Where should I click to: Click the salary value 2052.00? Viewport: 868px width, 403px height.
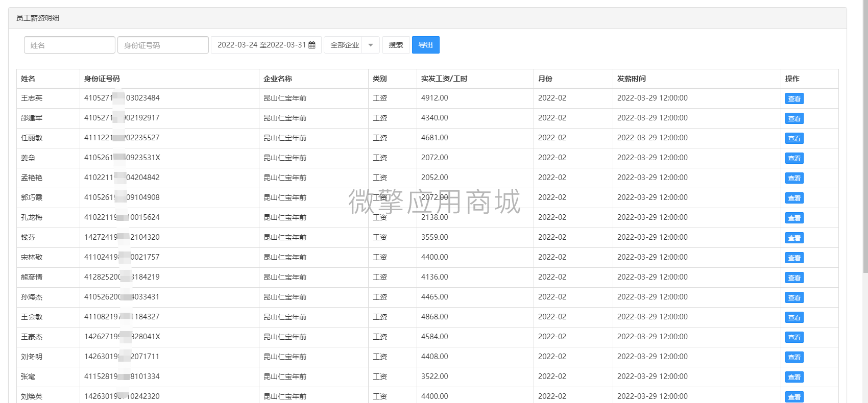[x=435, y=178]
